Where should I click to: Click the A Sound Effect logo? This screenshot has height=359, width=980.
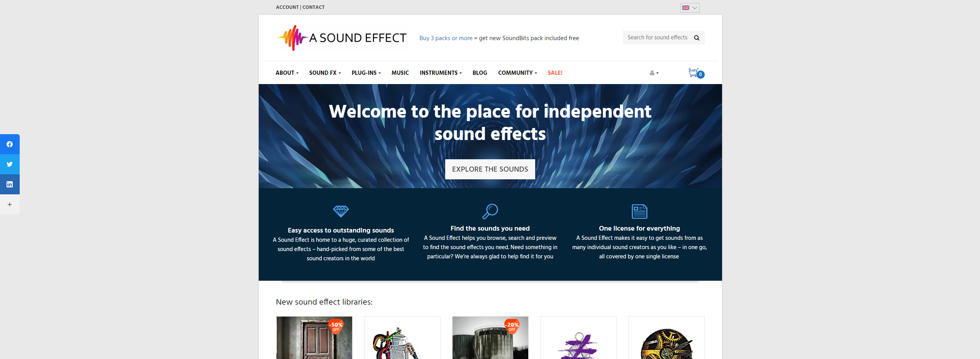(x=341, y=38)
